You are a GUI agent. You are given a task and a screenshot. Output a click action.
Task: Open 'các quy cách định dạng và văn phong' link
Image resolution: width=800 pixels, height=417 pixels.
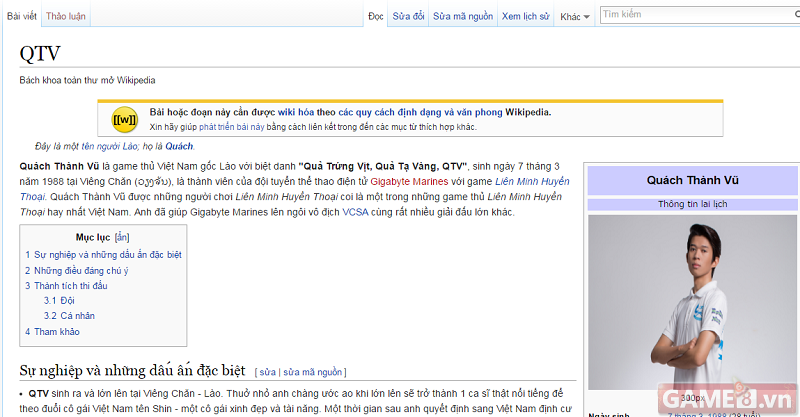click(420, 112)
